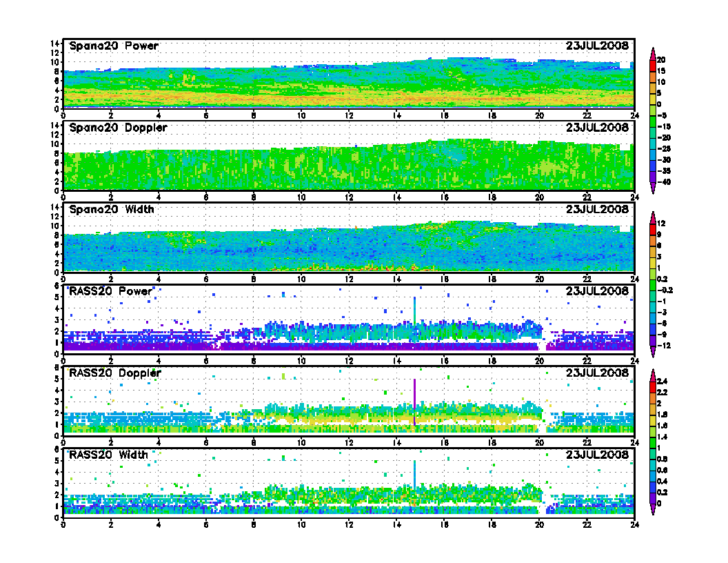This screenshot has height=563, width=728.
Task: Click the "Spano20 Power" panel title
Action: point(114,46)
